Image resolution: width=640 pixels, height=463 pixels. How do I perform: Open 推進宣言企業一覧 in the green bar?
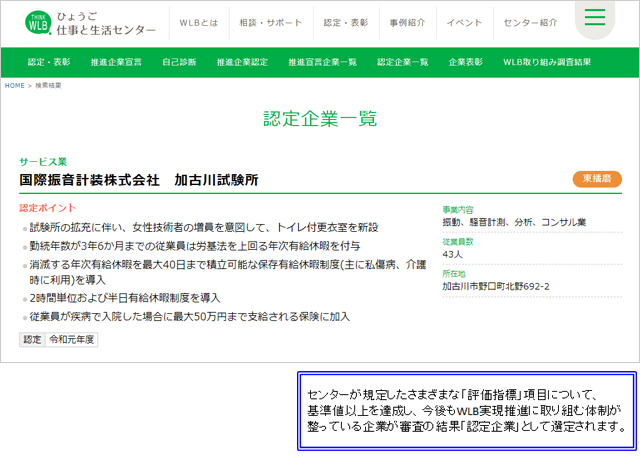[322, 62]
